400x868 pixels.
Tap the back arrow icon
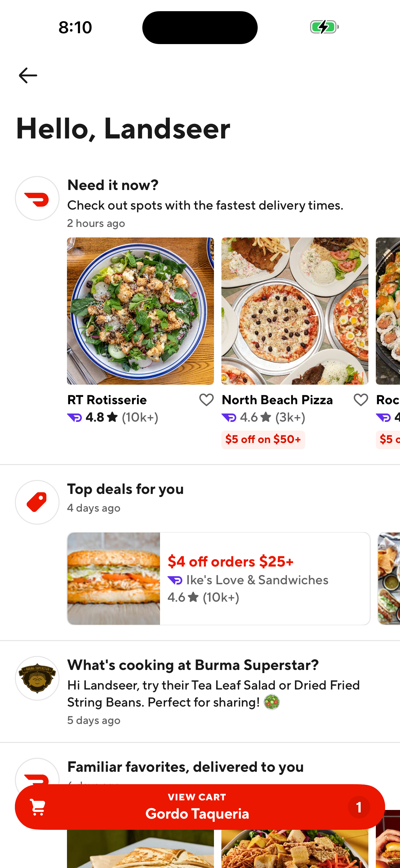click(28, 75)
